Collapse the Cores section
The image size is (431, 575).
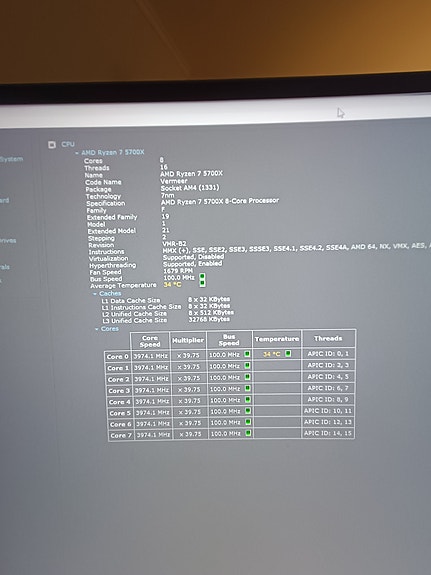pos(97,329)
